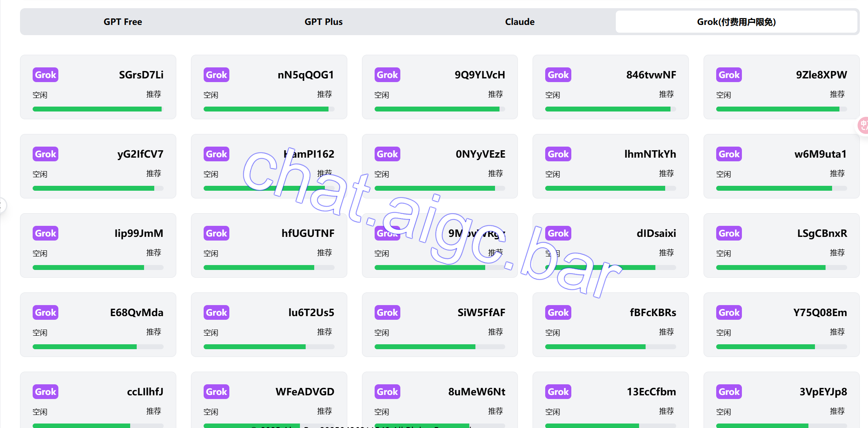
Task: Expand the collapsed sidebar handle at left edge
Action: pos(2,205)
